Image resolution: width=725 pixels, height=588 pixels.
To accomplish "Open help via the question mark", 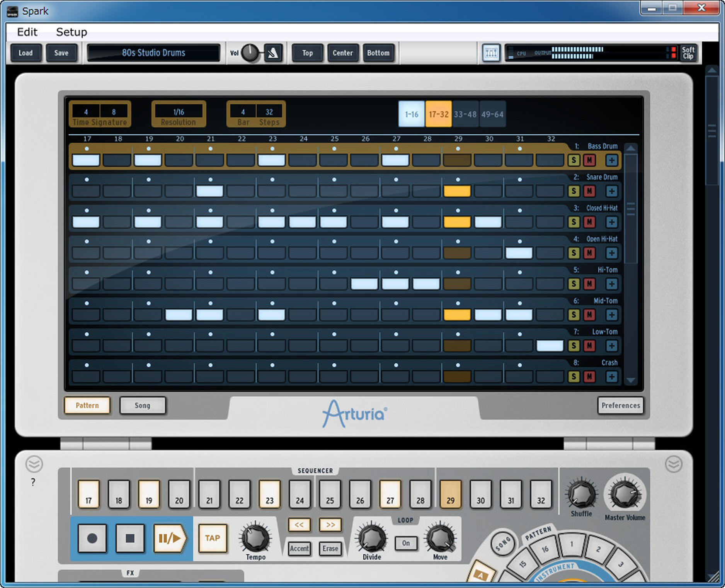I will tap(33, 482).
